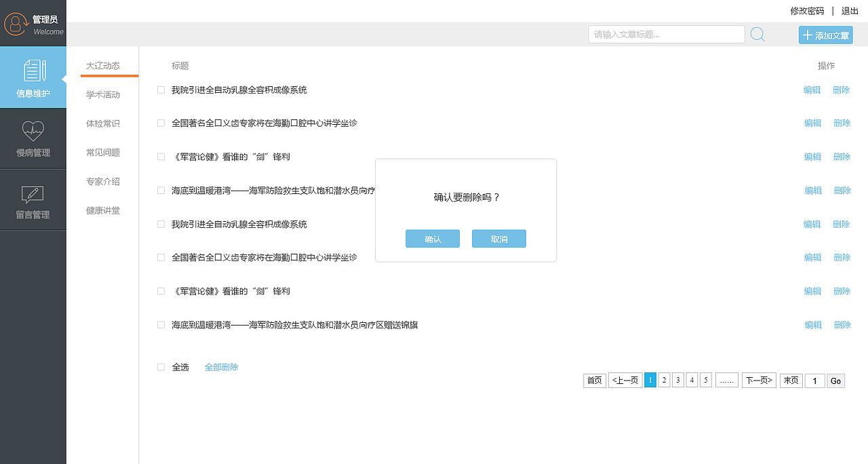Click the 添加文章 button
Screen dimensions: 868x464
point(825,35)
